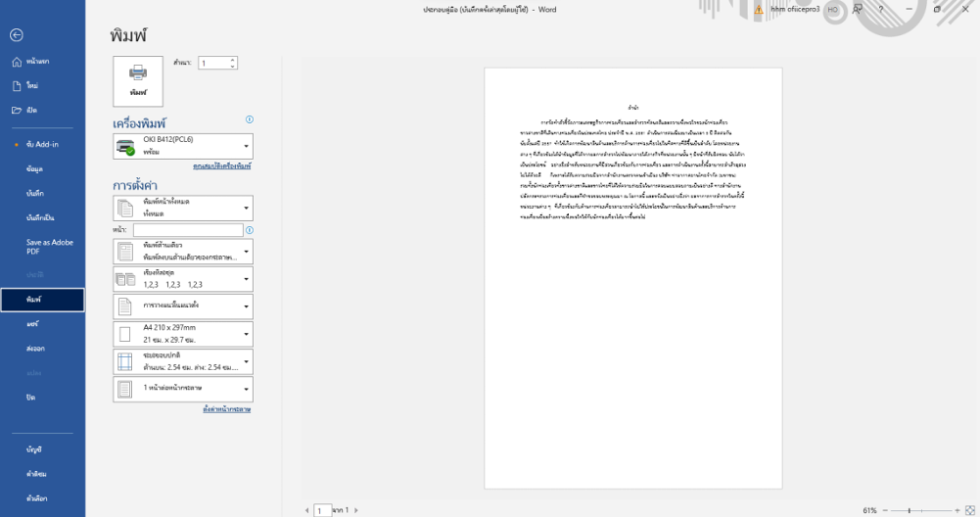Open the เปิด (Open) folder item
This screenshot has width=980, height=517.
coord(31,110)
